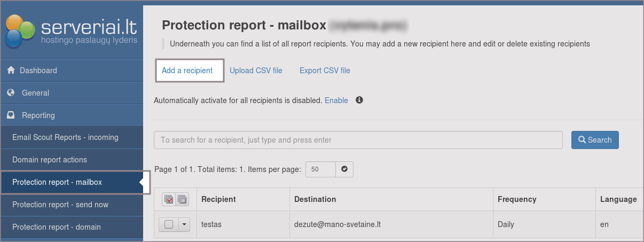Viewport: 644px width, 242px height.
Task: Click Enable to auto-activate for all recipients
Action: click(336, 100)
